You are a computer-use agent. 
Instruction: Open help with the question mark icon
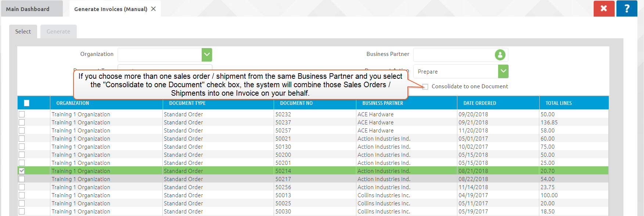[627, 8]
